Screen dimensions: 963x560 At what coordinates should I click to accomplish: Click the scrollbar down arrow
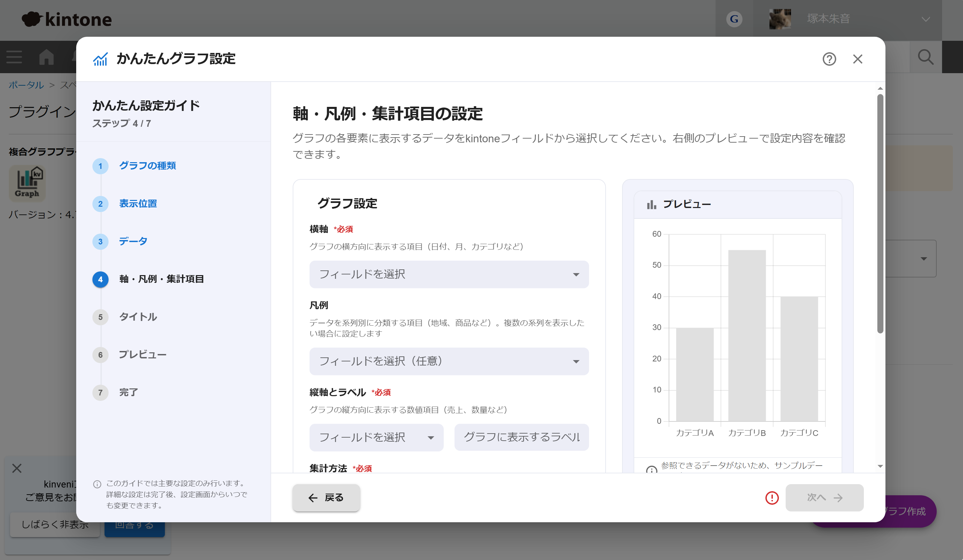(x=880, y=466)
